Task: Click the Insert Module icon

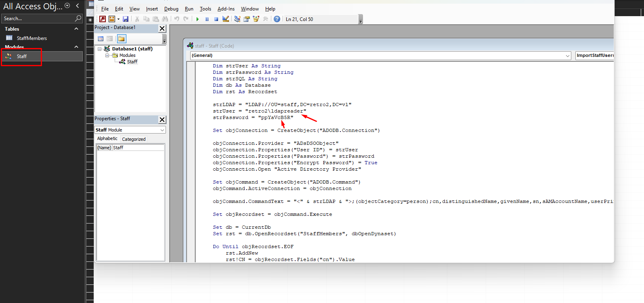Action: coord(112,19)
